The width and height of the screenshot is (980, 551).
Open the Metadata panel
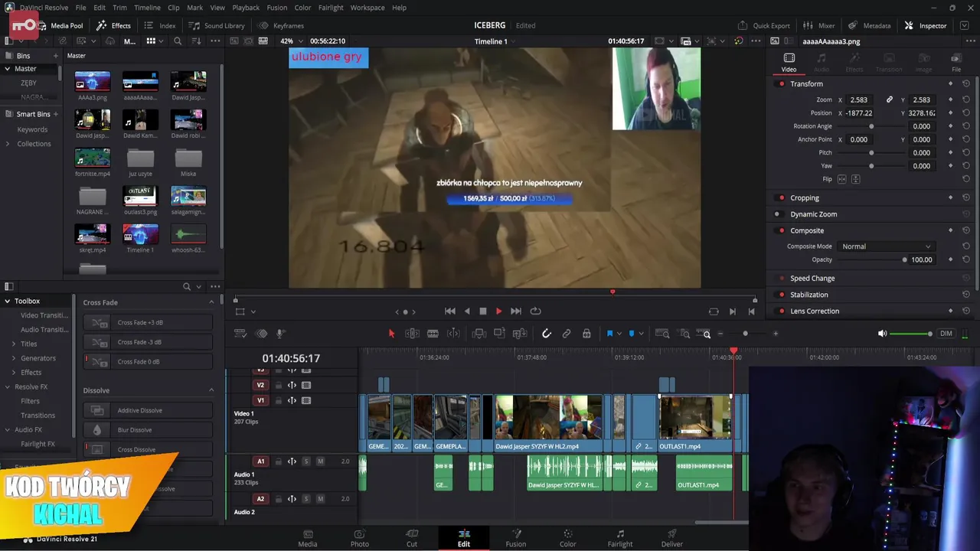coord(869,25)
